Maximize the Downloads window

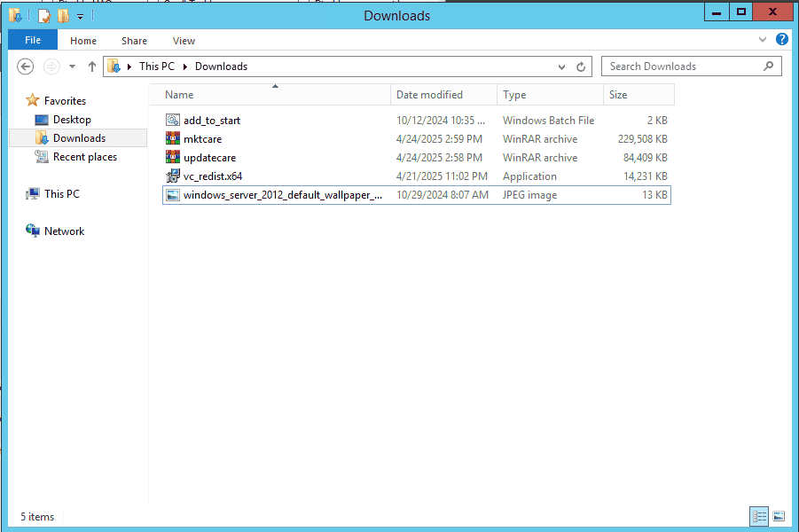[x=740, y=12]
